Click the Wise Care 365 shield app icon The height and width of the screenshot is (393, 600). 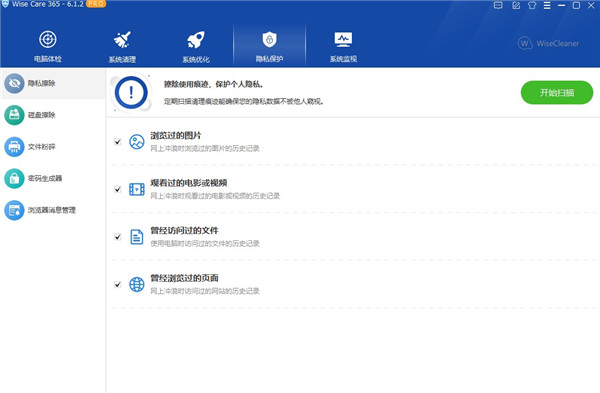(5, 4)
